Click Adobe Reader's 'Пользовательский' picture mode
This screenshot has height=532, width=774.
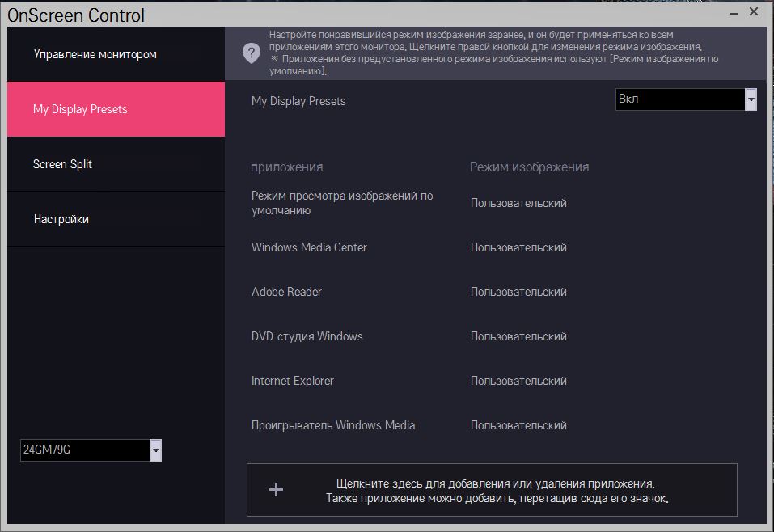coord(518,292)
